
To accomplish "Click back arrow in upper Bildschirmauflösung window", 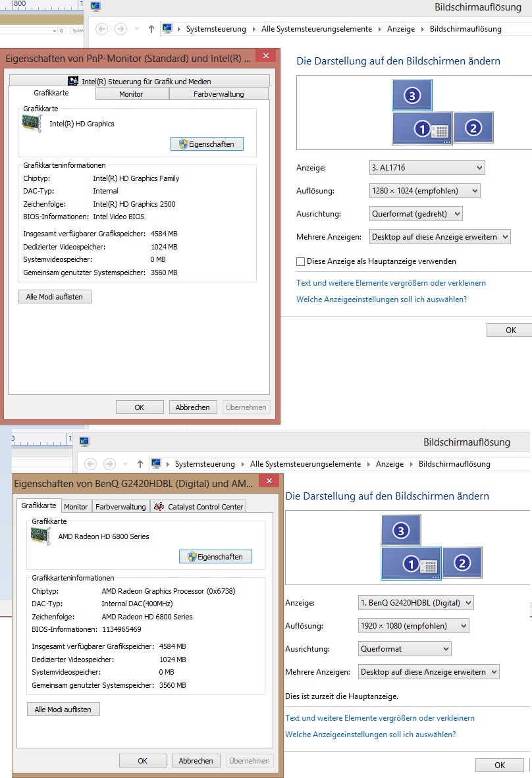I will [x=101, y=29].
